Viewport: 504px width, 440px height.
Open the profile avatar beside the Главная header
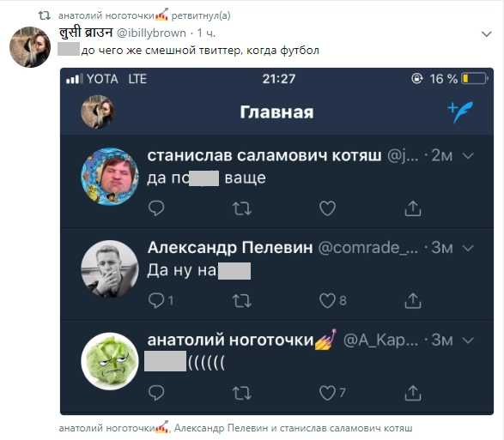pyautogui.click(x=97, y=112)
